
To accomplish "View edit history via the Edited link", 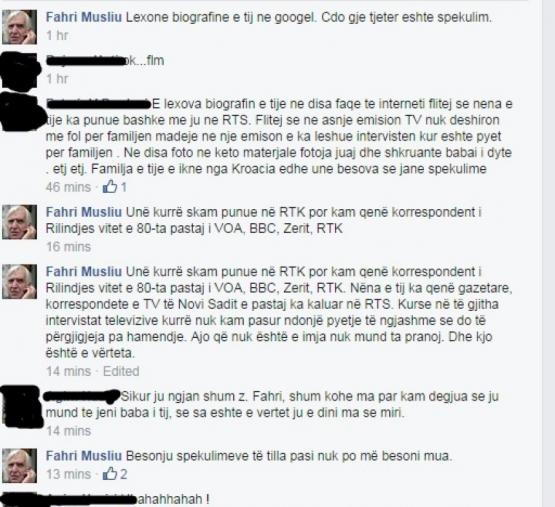I will [121, 371].
